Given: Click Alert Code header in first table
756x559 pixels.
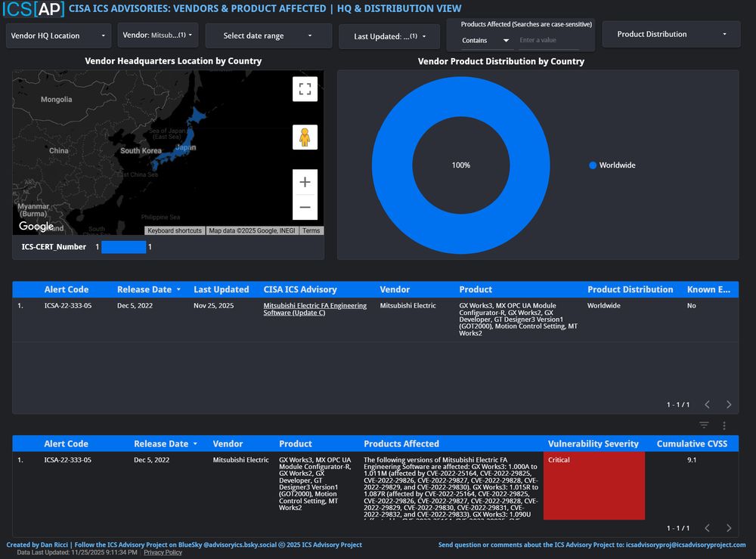Looking at the screenshot, I should tap(67, 289).
